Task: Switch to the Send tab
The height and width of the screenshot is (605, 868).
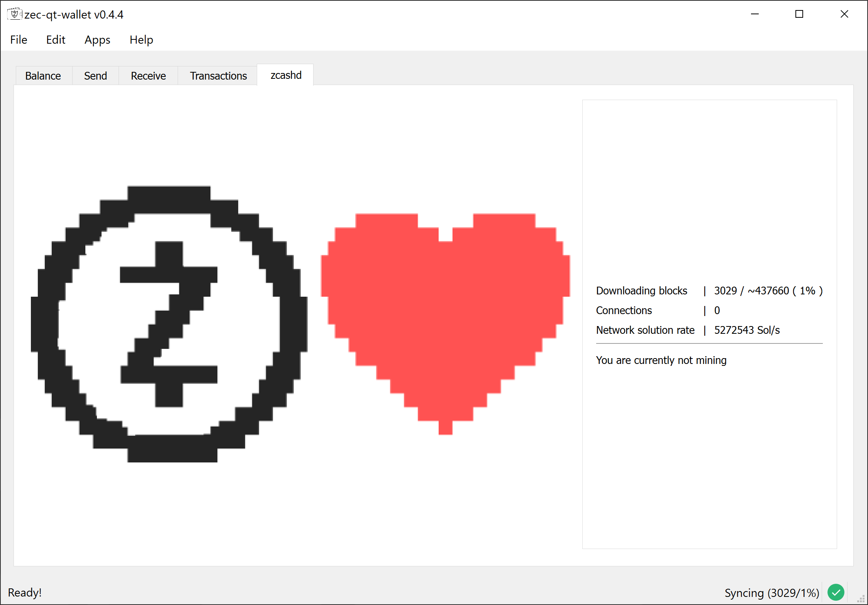Action: 95,76
